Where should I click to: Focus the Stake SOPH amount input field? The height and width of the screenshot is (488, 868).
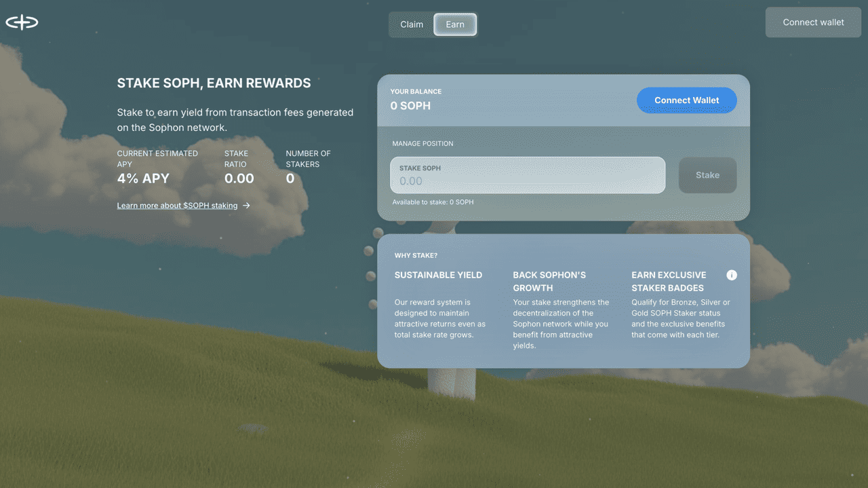(527, 181)
